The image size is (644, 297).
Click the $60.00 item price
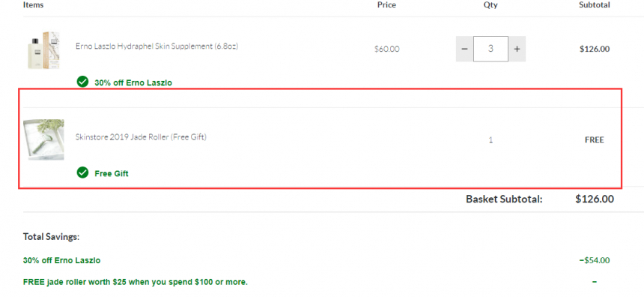[x=386, y=49]
